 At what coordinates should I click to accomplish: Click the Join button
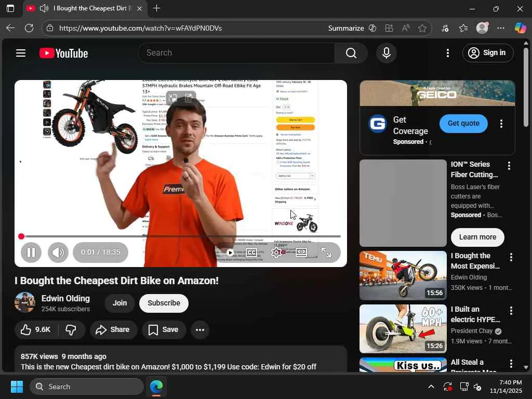tap(120, 303)
